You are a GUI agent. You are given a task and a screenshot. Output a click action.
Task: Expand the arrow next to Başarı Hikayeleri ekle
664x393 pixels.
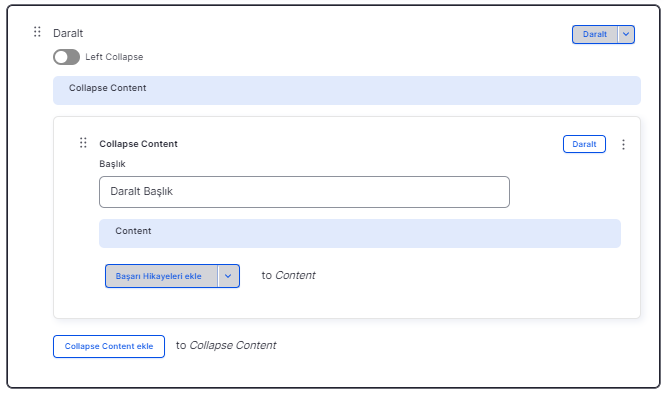(x=228, y=276)
